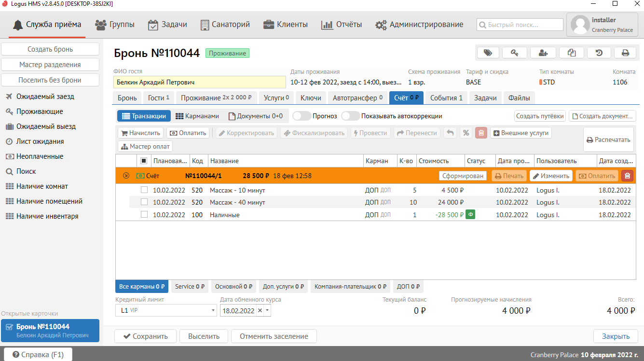644x361 pixels.
Task: Clear the exchange rate date with the X
Action: 260,311
